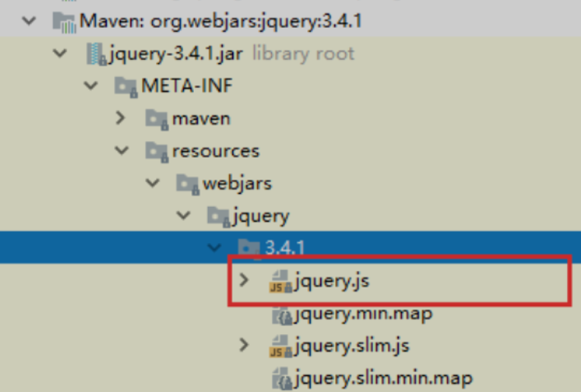Collapse the 3.4.1 version folder
This screenshot has height=392, width=581.
[214, 248]
